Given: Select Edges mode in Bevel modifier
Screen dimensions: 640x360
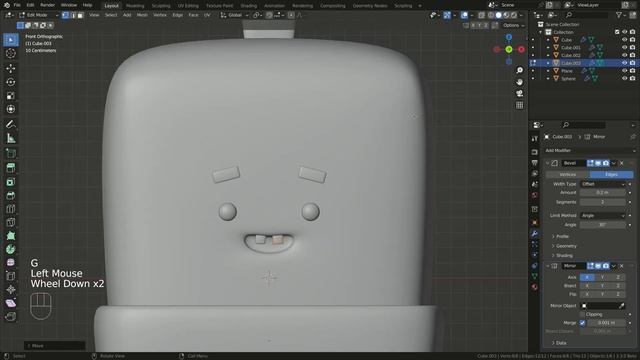Looking at the screenshot, I should point(611,174).
